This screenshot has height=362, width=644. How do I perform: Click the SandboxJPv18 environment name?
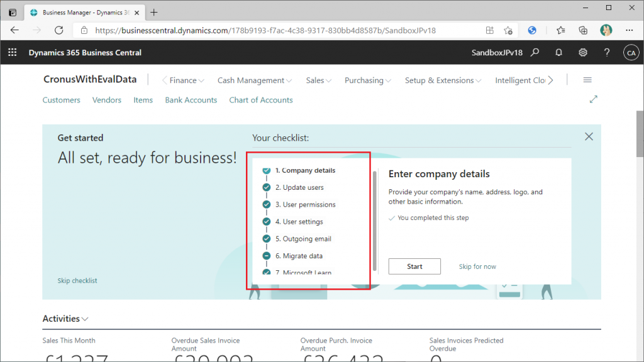tap(497, 53)
